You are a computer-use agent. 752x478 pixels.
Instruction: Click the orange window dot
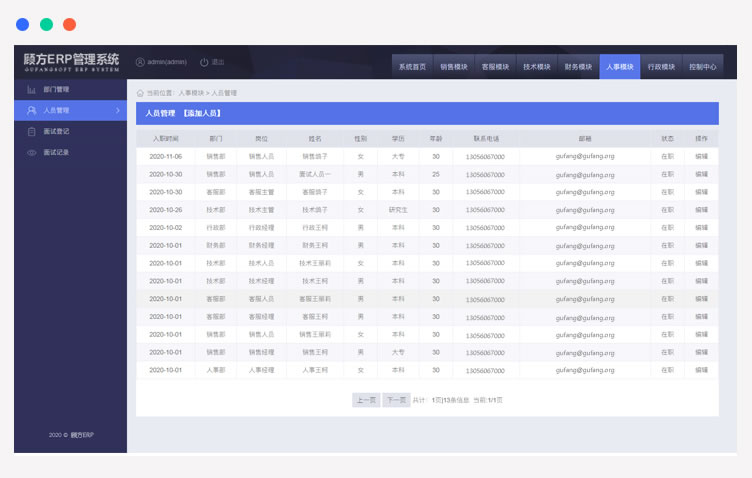click(x=70, y=24)
